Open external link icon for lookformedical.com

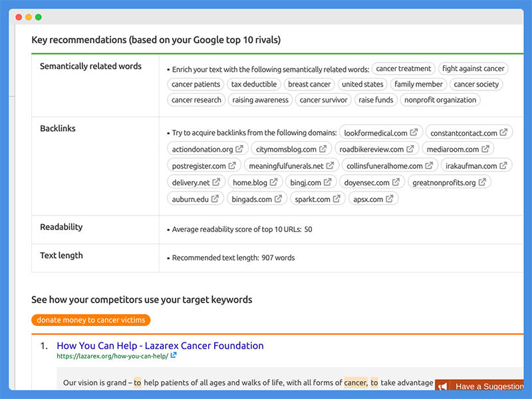pos(414,132)
